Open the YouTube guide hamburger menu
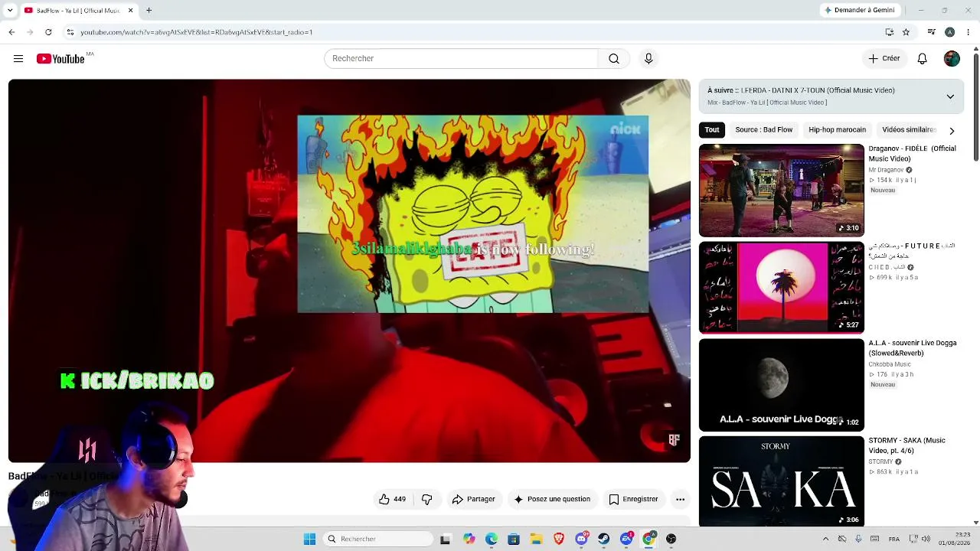980x551 pixels. tap(18, 59)
